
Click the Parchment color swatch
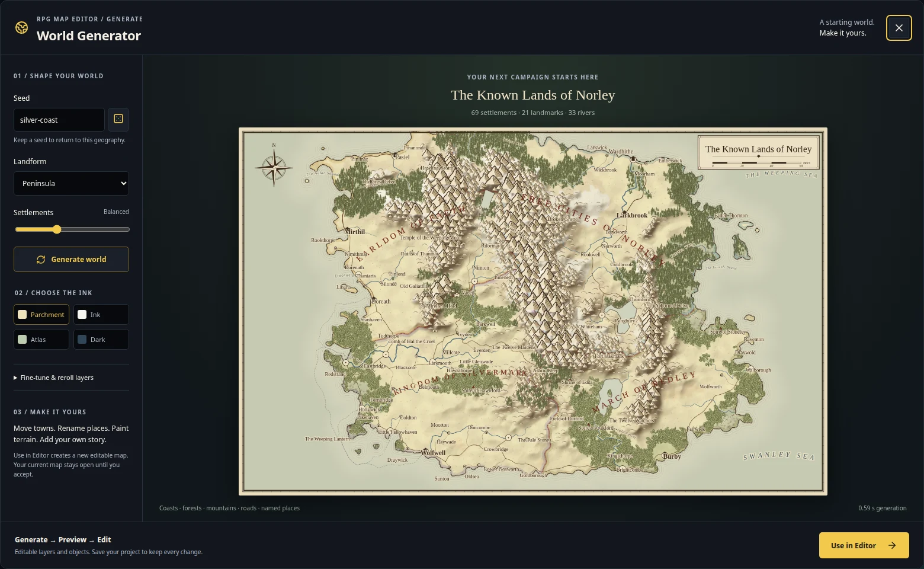point(23,315)
